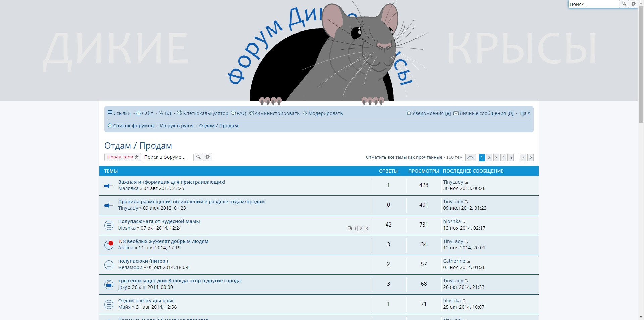Click the next page arrow button

[530, 157]
